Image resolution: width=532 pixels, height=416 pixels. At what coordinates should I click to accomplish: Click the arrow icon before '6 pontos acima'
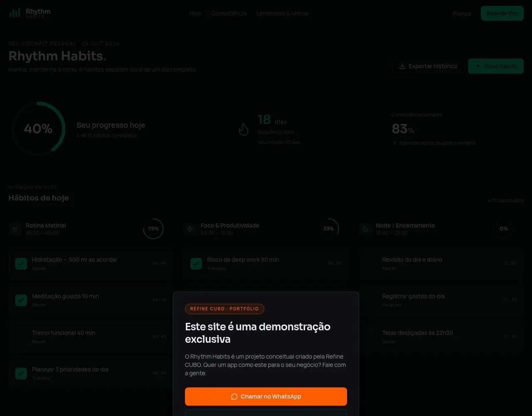pos(394,143)
